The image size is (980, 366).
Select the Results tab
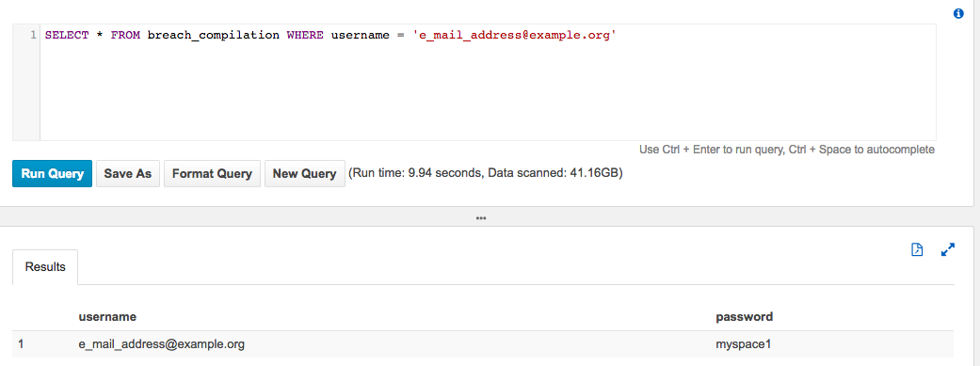pyautogui.click(x=45, y=267)
